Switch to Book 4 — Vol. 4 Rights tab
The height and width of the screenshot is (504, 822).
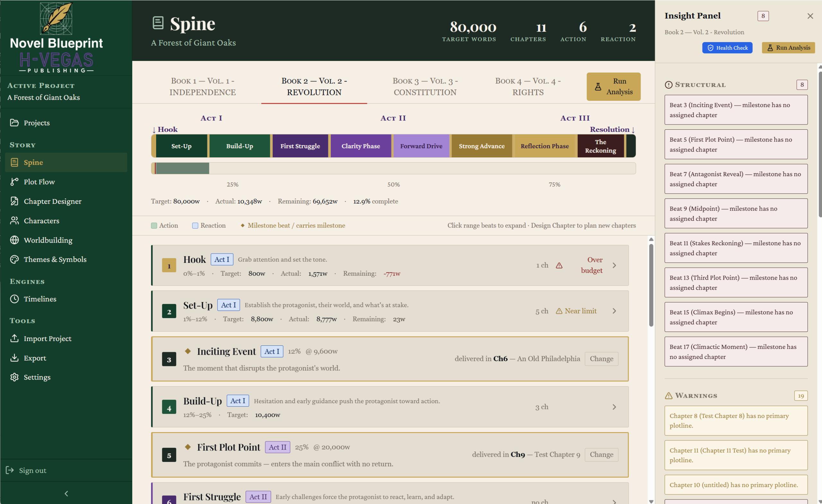pos(528,87)
